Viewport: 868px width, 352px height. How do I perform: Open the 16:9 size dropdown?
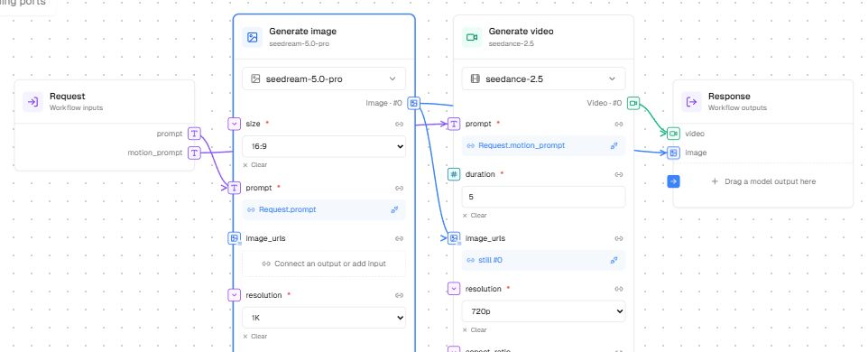point(324,146)
